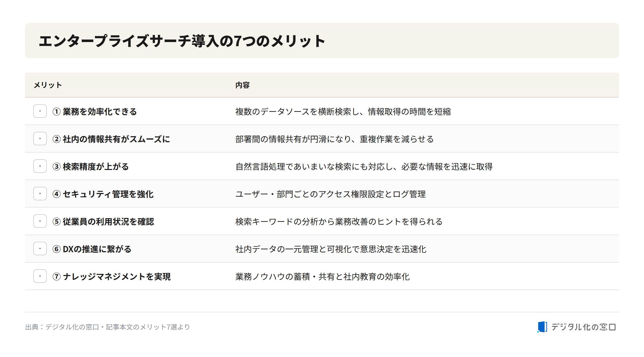Select the ⑥ DXの推進に繋がる label
The height and width of the screenshot is (357, 644).
pos(92,249)
